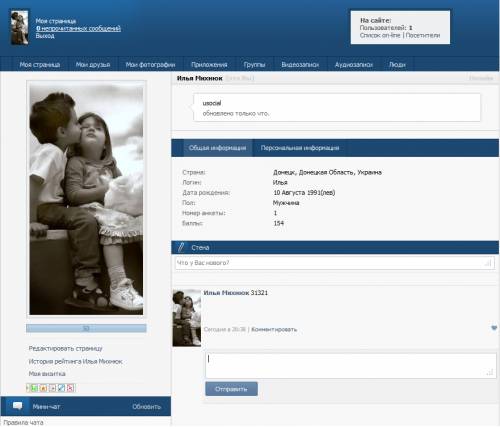Click the Отправить button
The image size is (500, 427).
click(x=231, y=389)
